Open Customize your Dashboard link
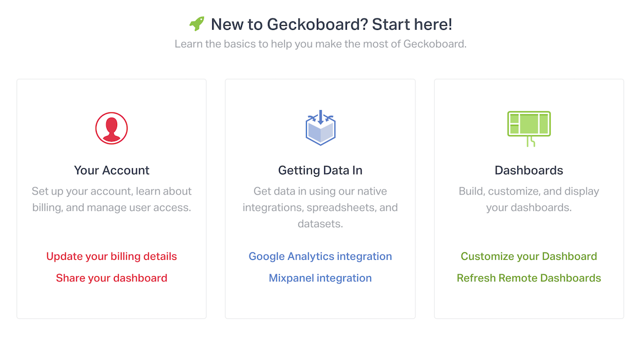The height and width of the screenshot is (338, 644). pyautogui.click(x=529, y=256)
